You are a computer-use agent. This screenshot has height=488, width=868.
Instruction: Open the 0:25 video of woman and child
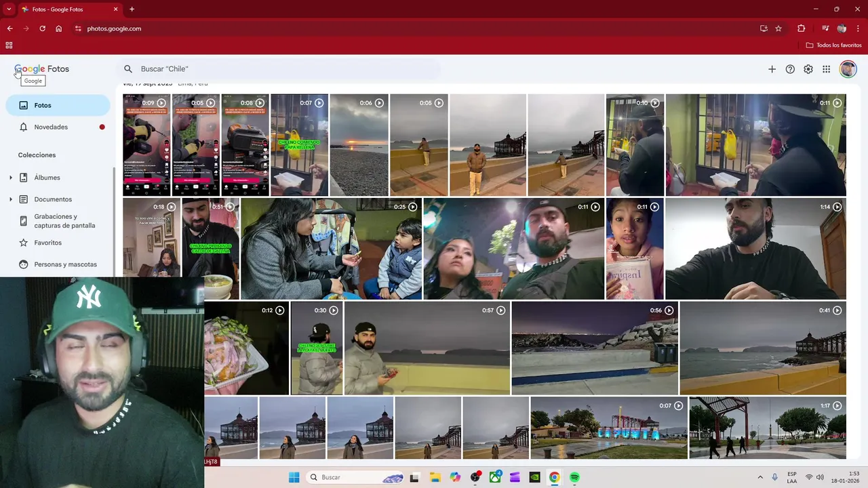click(331, 249)
